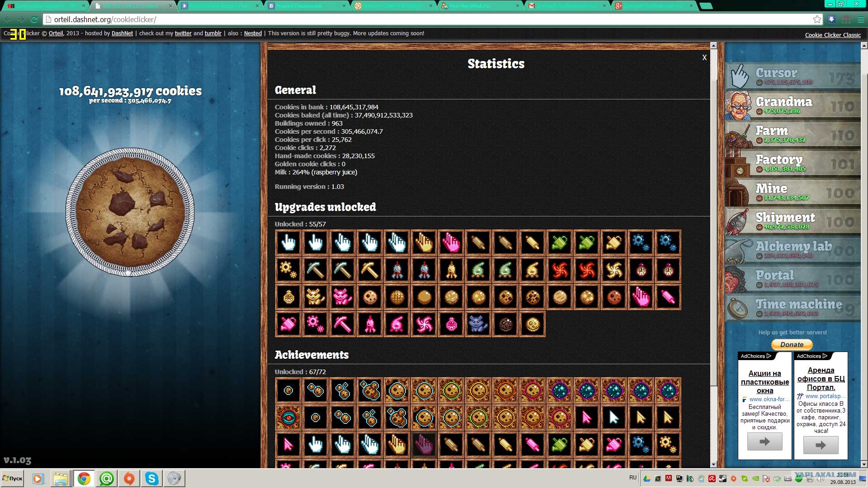Screen dimensions: 868x488
Task: Purchase a Farm from the store
Action: tap(793, 134)
